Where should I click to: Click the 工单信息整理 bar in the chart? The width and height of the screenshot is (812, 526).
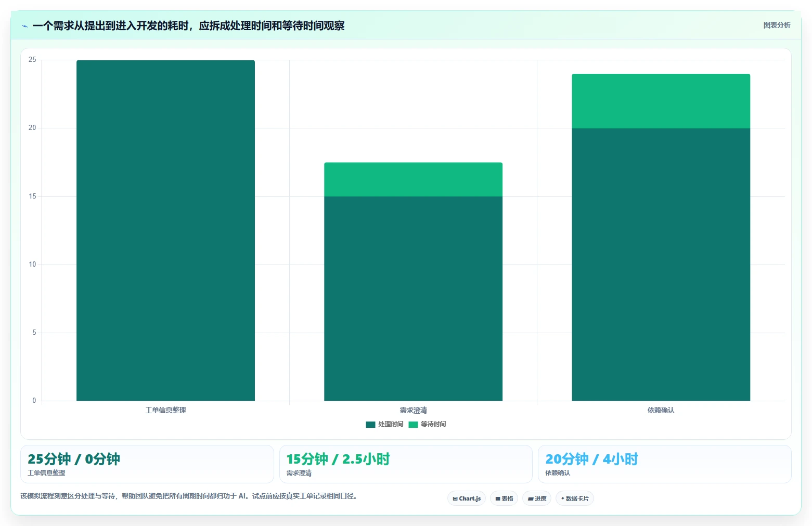(165, 230)
